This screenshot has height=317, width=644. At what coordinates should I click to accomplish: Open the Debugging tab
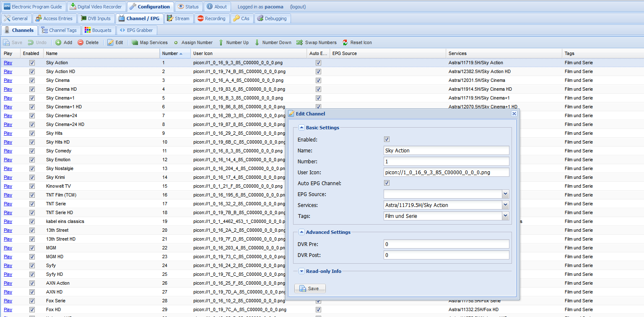click(272, 18)
